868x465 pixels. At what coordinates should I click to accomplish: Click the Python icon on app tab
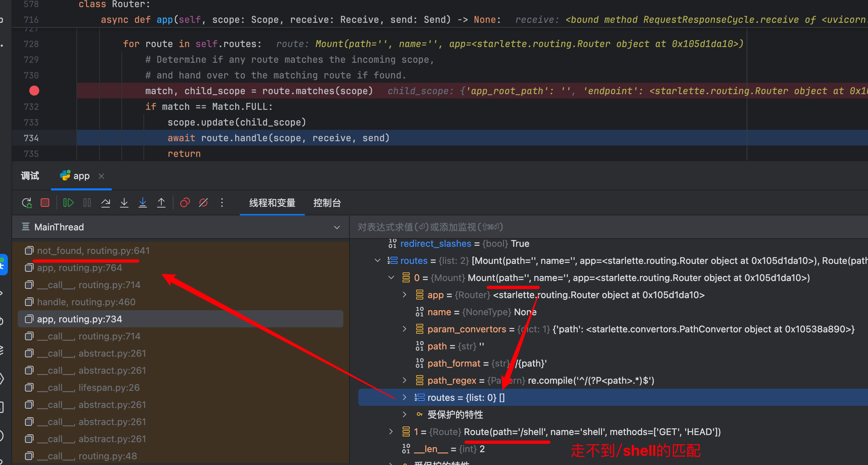(65, 175)
